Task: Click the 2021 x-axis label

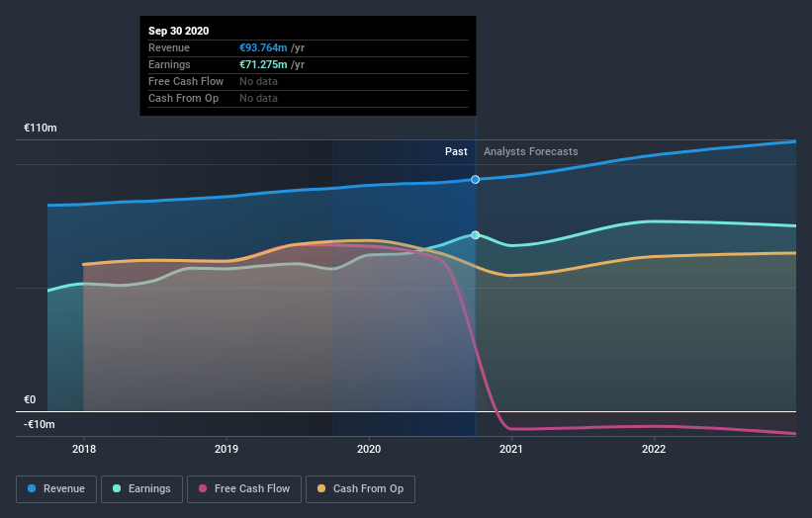Action: 511,449
